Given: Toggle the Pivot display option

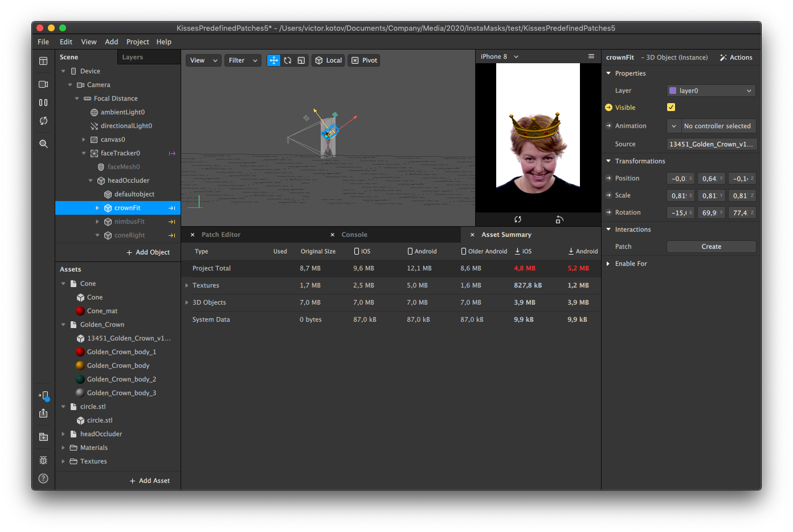Looking at the screenshot, I should click(363, 60).
